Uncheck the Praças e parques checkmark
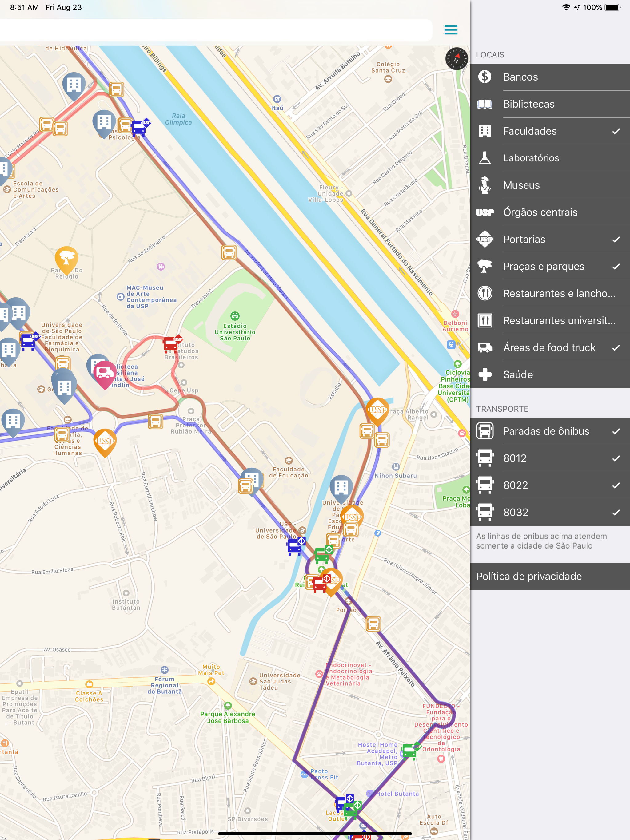Viewport: 630px width, 840px height. pos(616,266)
